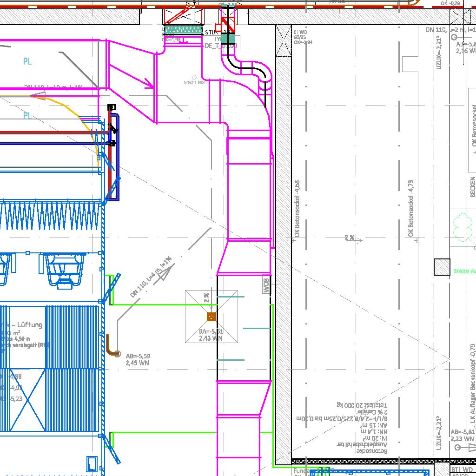
Task: Click the OK Betonsockel -4,68 text
Action: [297, 209]
